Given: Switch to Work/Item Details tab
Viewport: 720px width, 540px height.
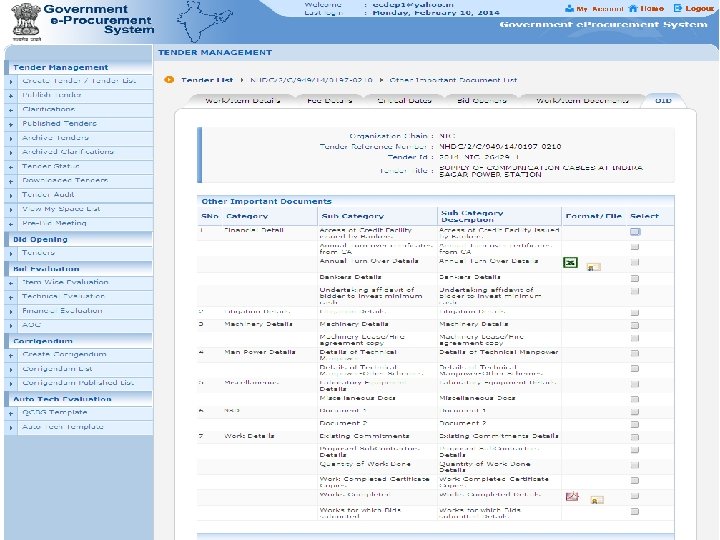Looking at the screenshot, I should pyautogui.click(x=242, y=101).
